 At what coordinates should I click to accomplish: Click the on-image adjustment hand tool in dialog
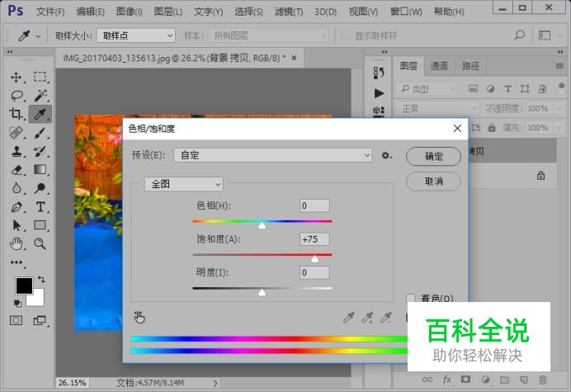[x=139, y=318]
